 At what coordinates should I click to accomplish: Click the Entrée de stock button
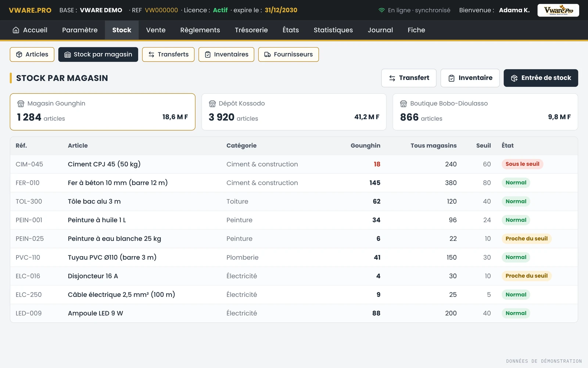pyautogui.click(x=541, y=78)
